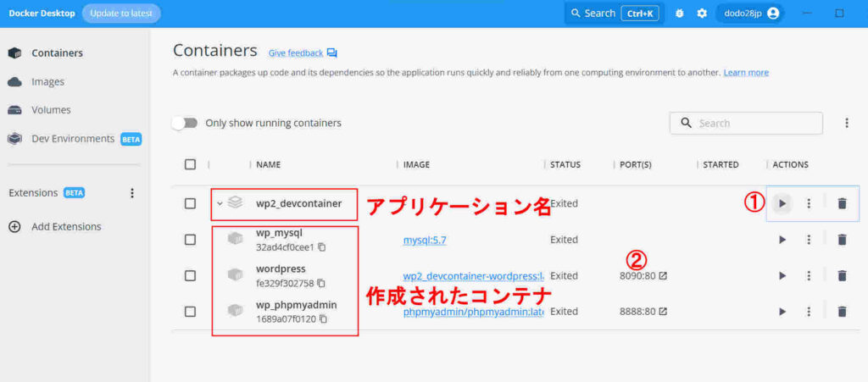Screen dimensions: 868x382
Task: Delete the wp_mysql container via trash icon
Action: [842, 240]
